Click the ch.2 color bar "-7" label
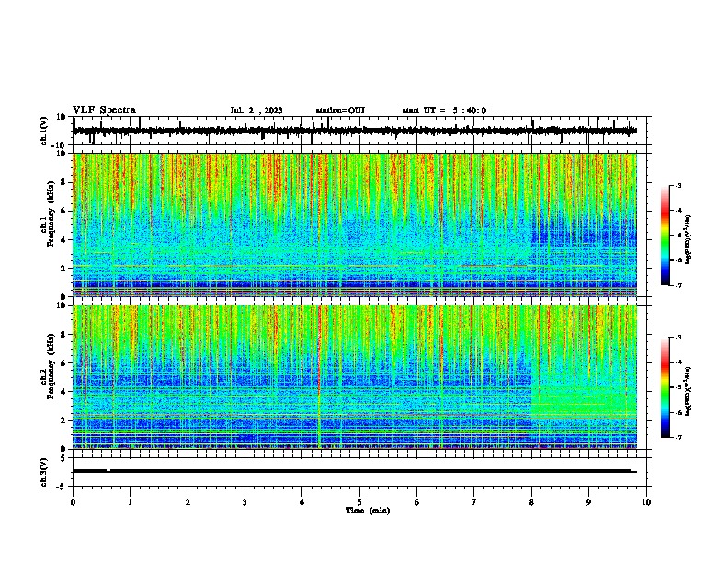 [677, 437]
